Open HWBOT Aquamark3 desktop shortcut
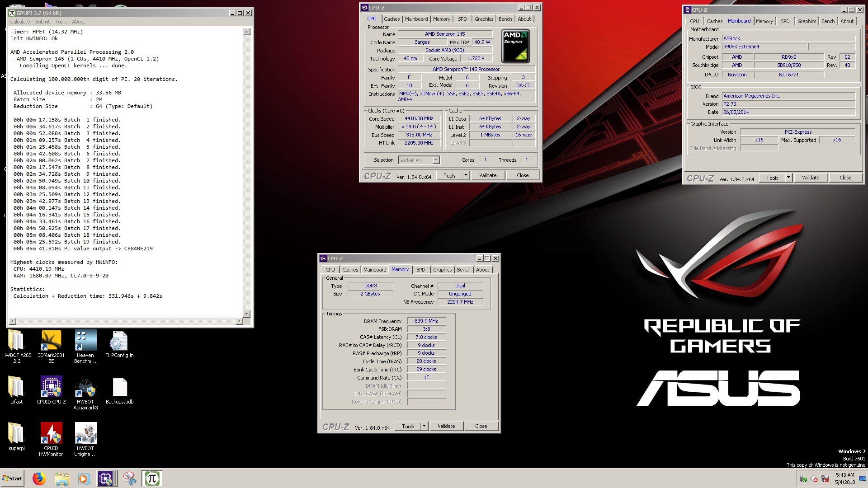 pos(85,393)
